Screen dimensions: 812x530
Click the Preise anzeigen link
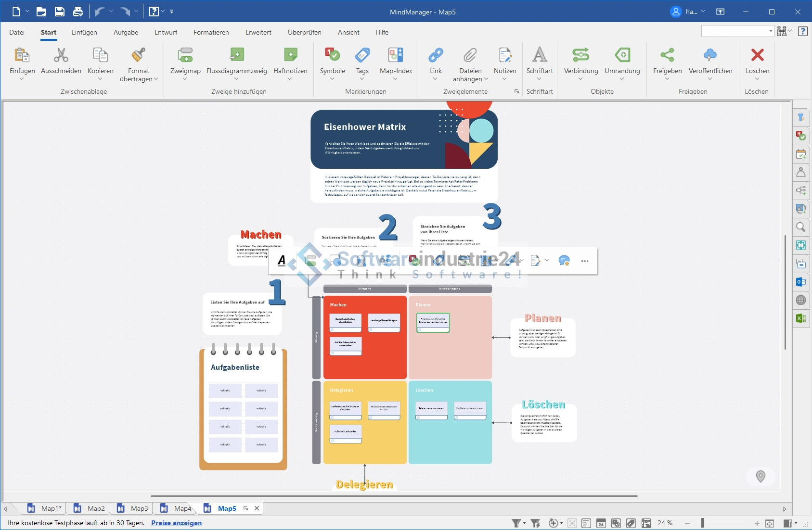176,523
